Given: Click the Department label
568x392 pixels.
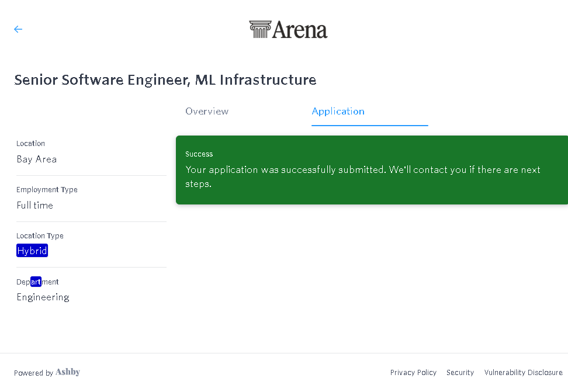Looking at the screenshot, I should click(x=37, y=282).
